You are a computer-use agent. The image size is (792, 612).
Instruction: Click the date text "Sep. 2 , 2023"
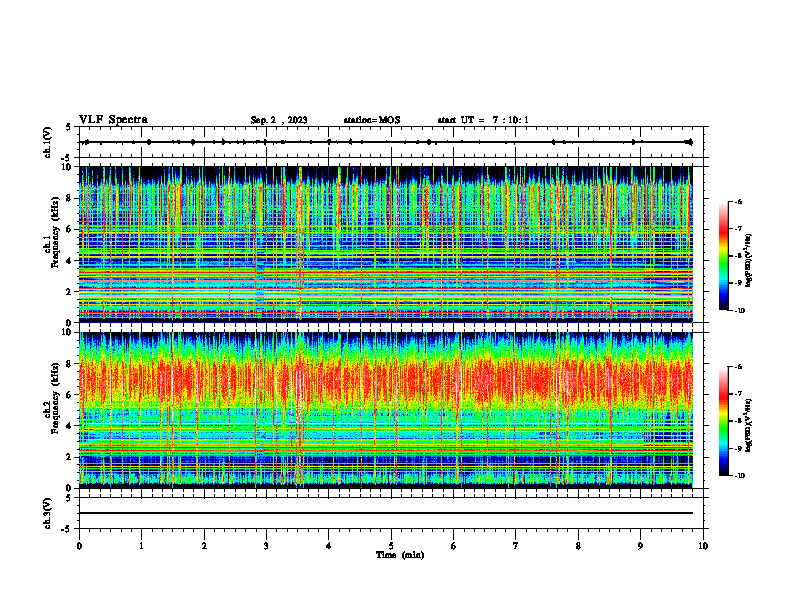tap(279, 120)
